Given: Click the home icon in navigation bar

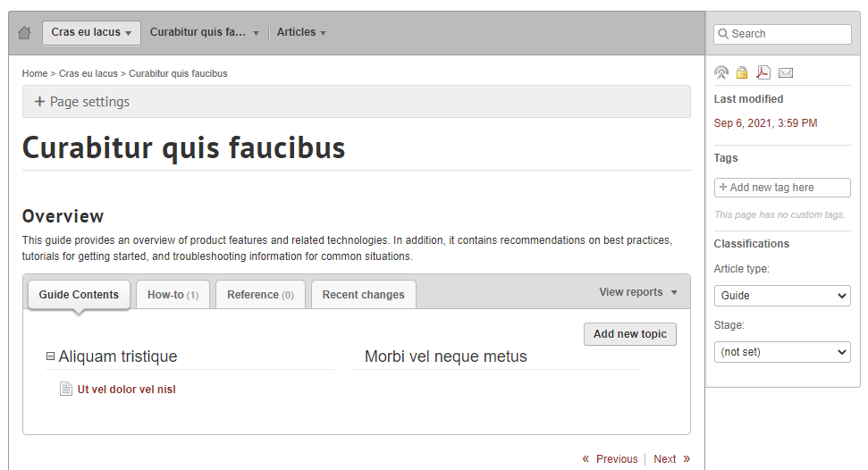Looking at the screenshot, I should [24, 33].
